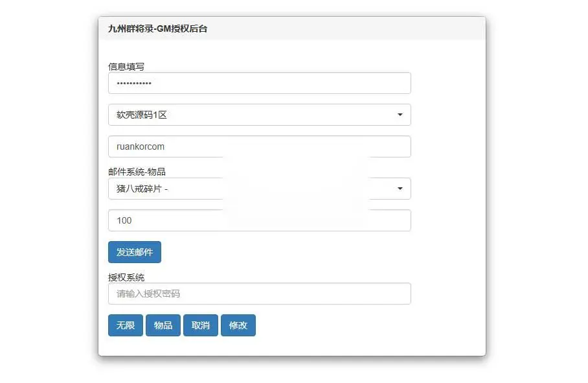Click the 九州群将录-GM授权后台 panel title
The width and height of the screenshot is (588, 383).
point(157,29)
